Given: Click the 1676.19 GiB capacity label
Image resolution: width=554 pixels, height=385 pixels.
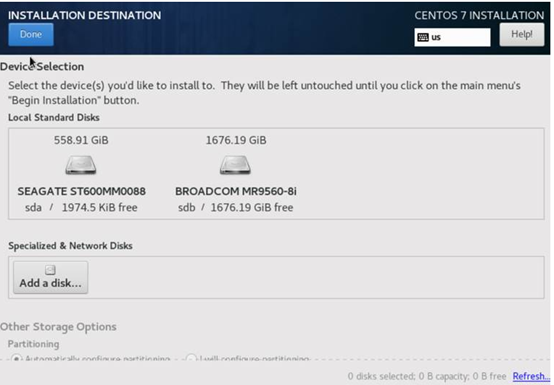Looking at the screenshot, I should tap(236, 140).
